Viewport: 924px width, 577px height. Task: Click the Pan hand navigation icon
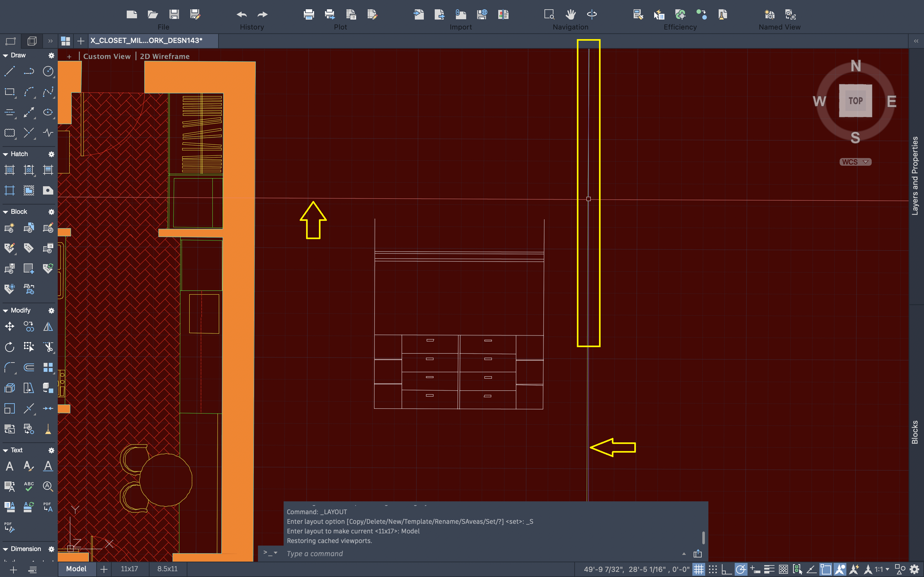(x=570, y=14)
